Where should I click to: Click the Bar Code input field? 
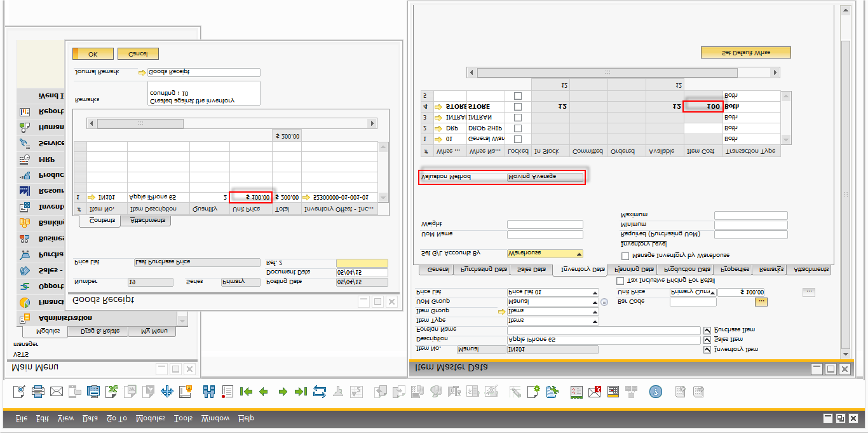point(693,301)
